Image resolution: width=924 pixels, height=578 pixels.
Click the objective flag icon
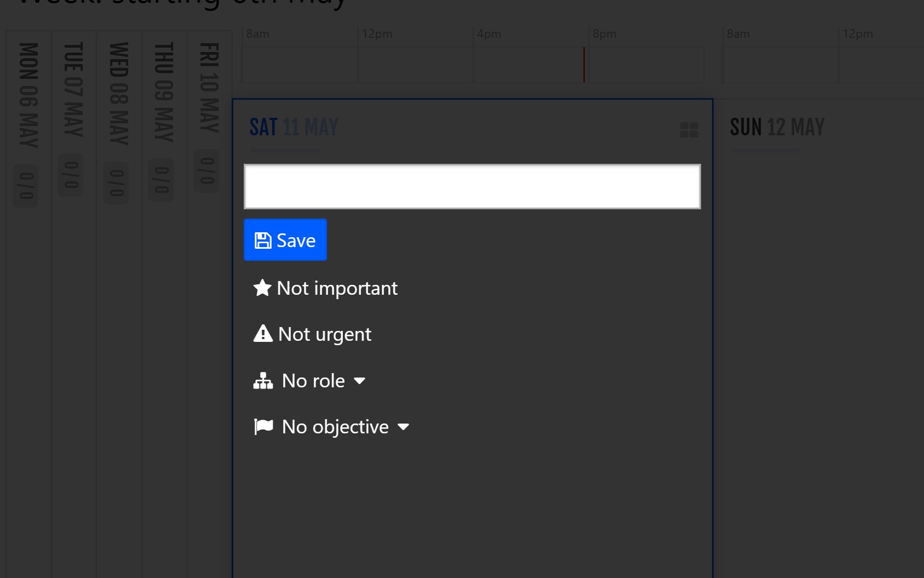point(263,426)
